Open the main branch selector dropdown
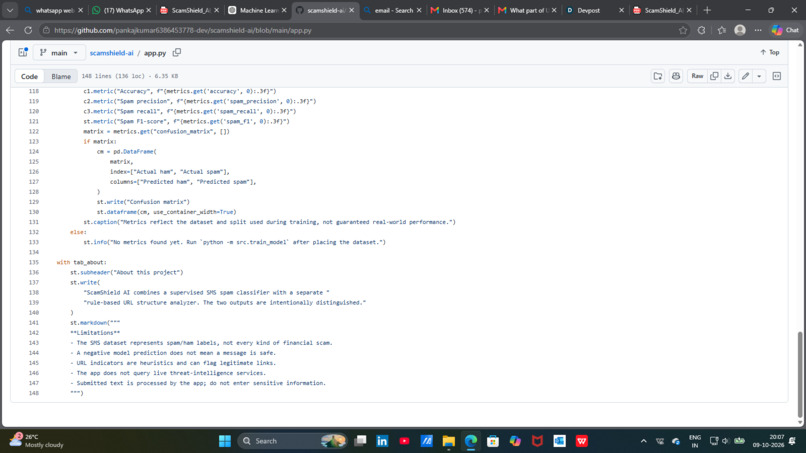Image resolution: width=806 pixels, height=453 pixels. coord(59,52)
